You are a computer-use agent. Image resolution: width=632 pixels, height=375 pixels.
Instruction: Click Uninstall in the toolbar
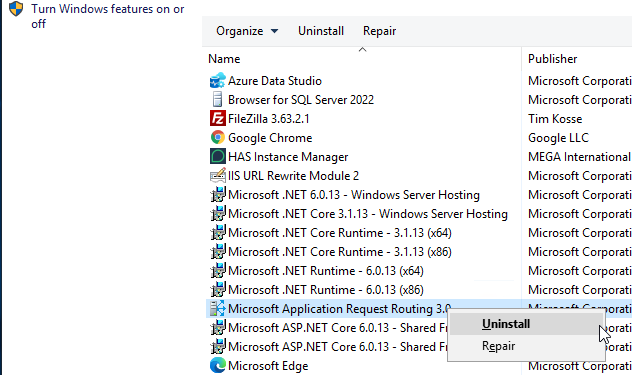(x=321, y=31)
